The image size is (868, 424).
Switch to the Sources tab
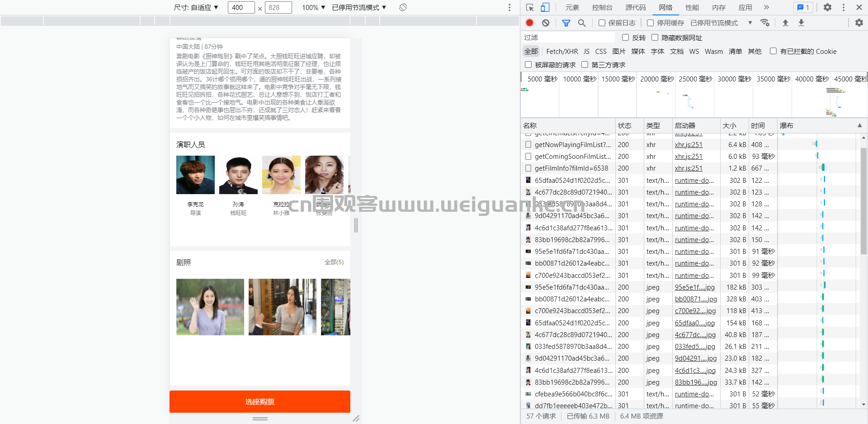pos(635,7)
